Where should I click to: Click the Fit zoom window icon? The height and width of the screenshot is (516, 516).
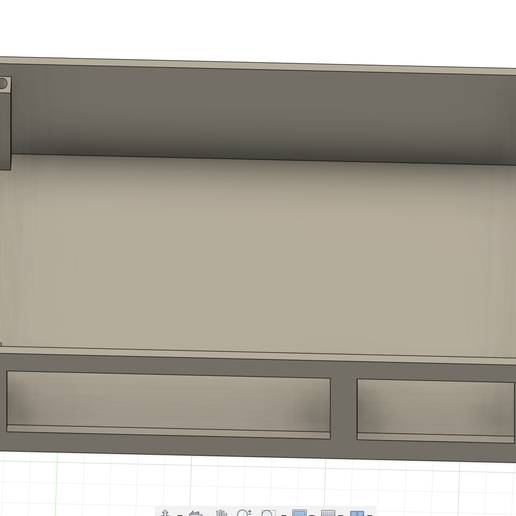(x=268, y=513)
